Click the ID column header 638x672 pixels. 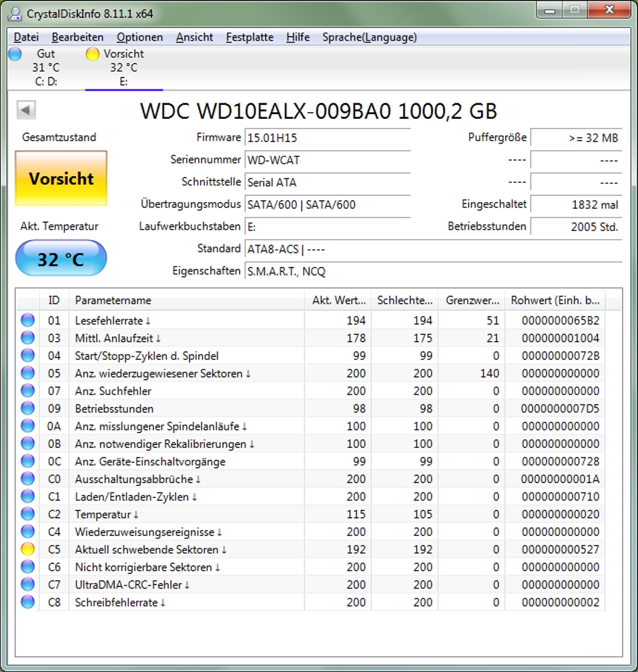tap(54, 300)
